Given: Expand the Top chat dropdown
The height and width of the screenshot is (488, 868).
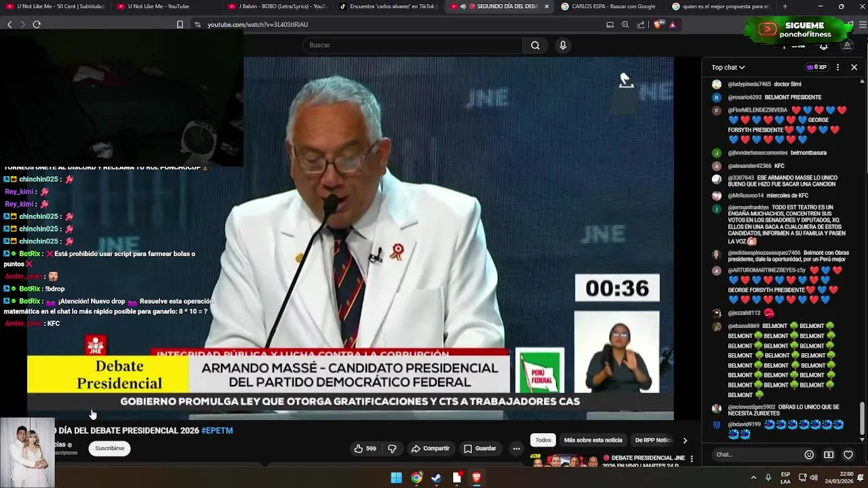Looking at the screenshot, I should tap(728, 67).
